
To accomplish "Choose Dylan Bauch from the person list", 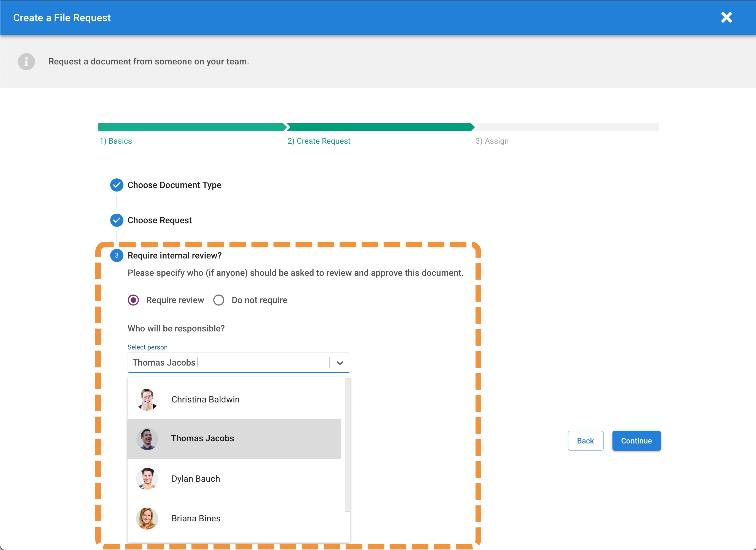I will click(196, 479).
